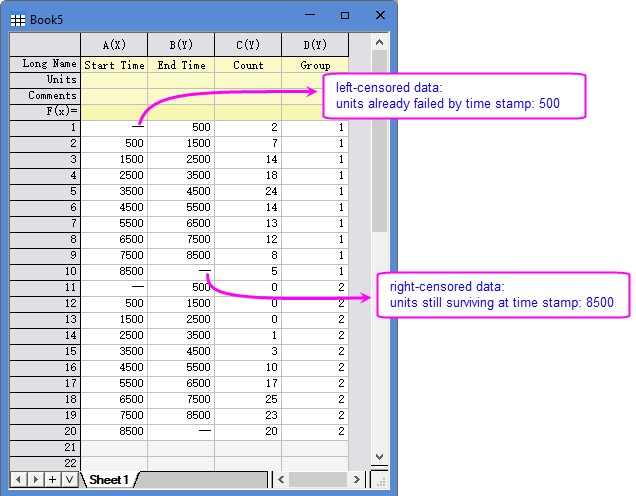636x496 pixels.
Task: Switch to Sheet1 tab
Action: [109, 480]
